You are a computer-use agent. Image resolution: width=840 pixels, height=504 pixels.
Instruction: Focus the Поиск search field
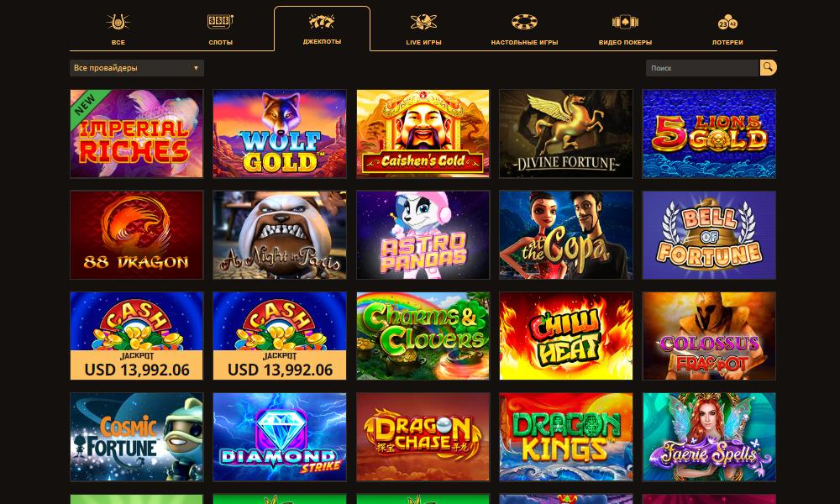coord(702,68)
